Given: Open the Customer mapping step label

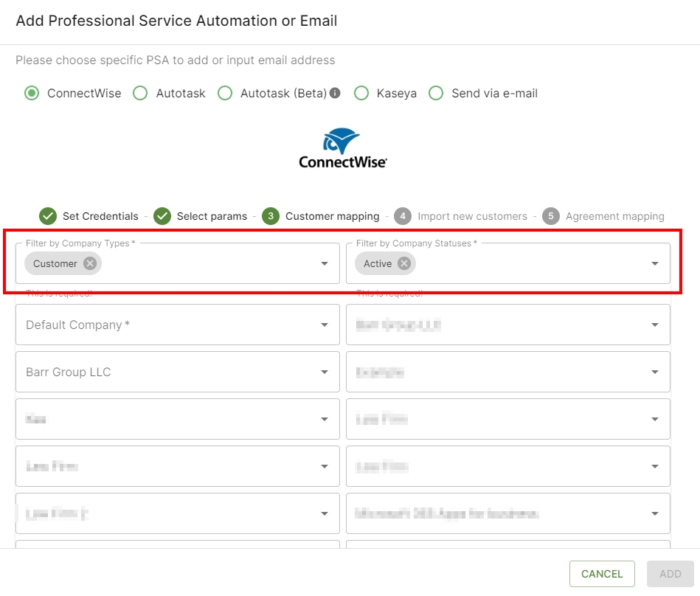Looking at the screenshot, I should [333, 216].
